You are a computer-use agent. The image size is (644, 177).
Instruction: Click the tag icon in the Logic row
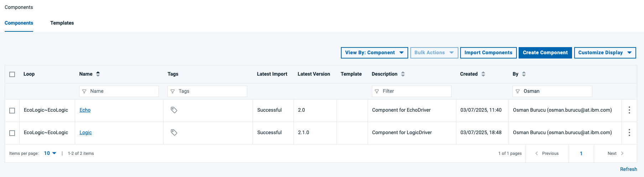click(174, 132)
